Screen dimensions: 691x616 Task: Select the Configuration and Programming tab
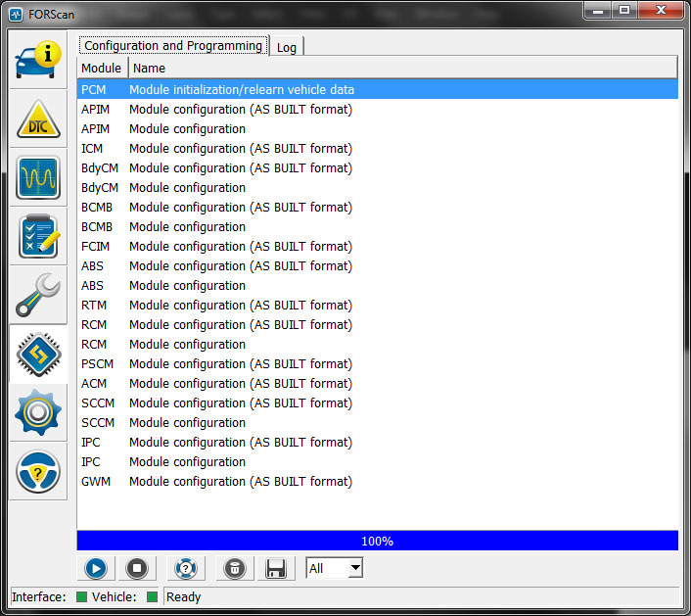tap(173, 45)
